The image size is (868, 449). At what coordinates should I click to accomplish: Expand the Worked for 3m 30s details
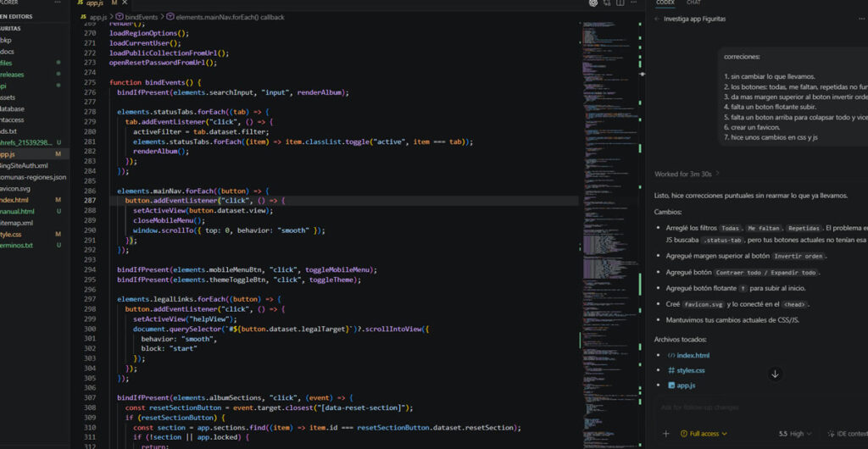tap(687, 174)
